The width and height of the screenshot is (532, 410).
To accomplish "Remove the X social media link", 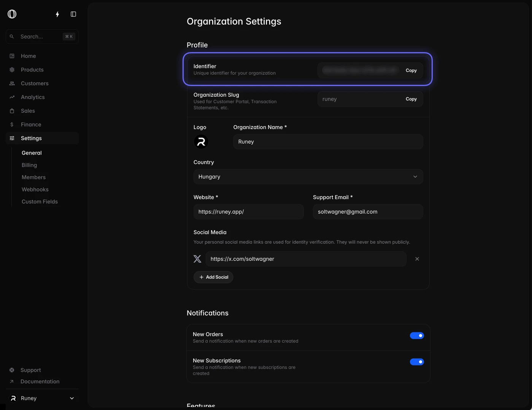I will 417,259.
